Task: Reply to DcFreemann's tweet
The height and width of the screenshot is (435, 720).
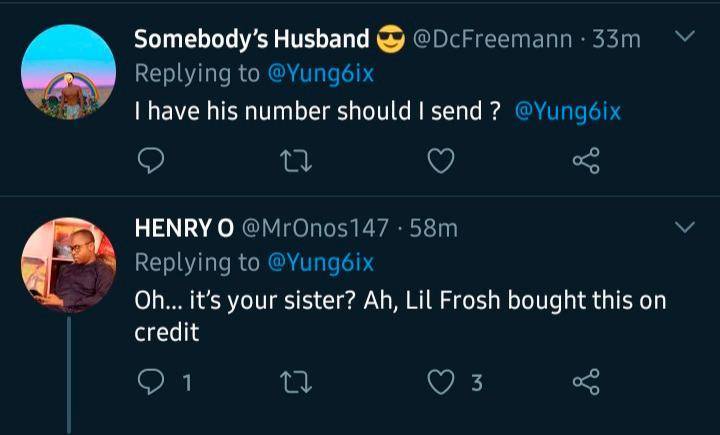Action: 150,160
